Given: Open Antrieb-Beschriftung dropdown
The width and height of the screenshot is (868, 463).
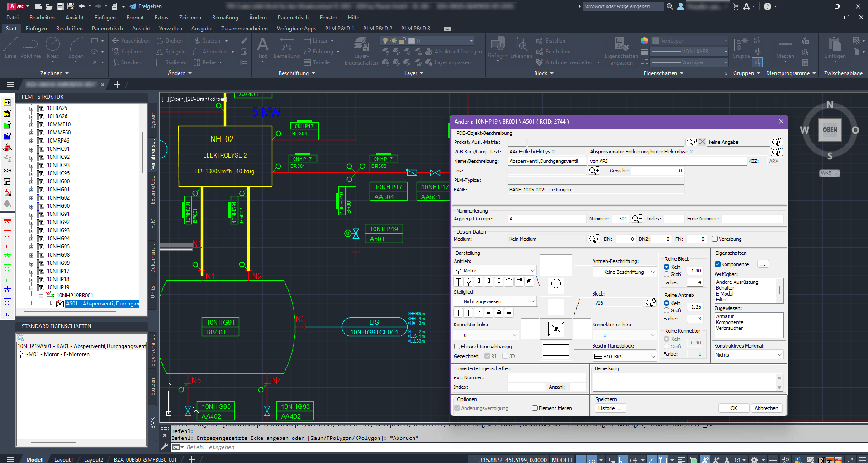Looking at the screenshot, I should point(624,272).
